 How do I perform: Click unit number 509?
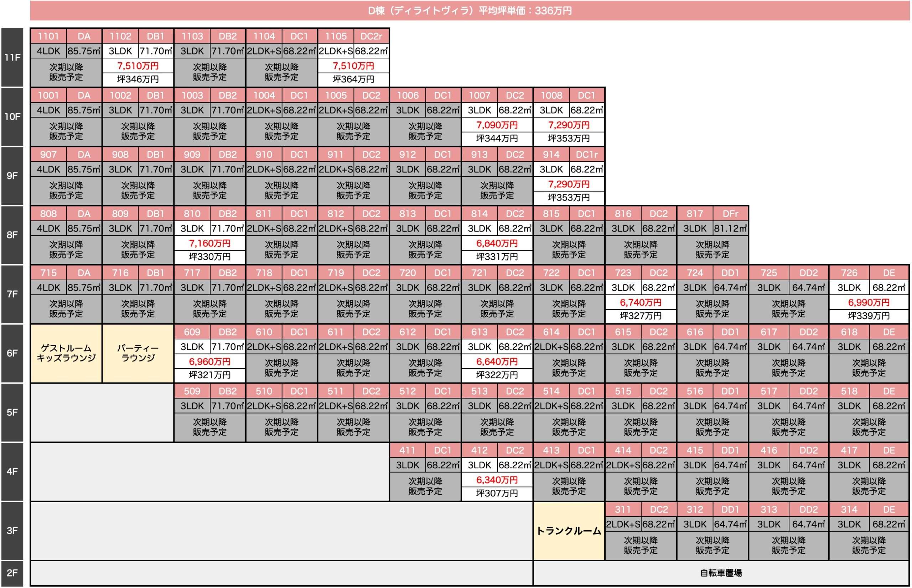192,391
